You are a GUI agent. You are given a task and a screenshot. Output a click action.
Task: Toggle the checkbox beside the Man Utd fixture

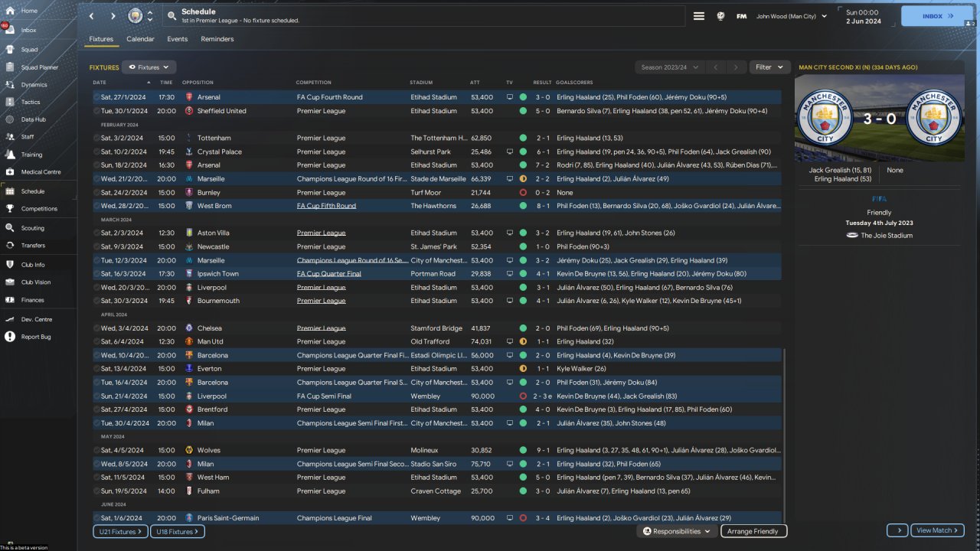[x=96, y=342]
